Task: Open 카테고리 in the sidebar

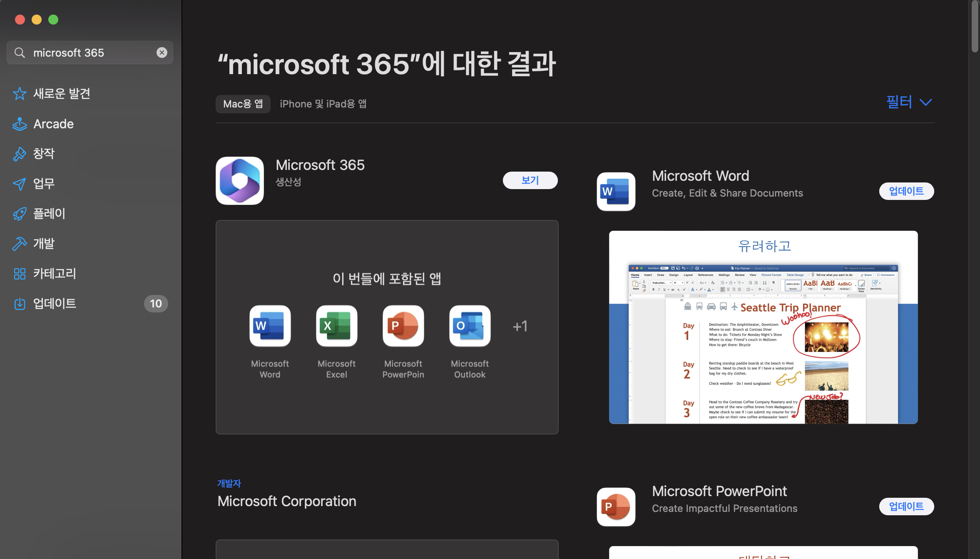Action: click(x=54, y=274)
